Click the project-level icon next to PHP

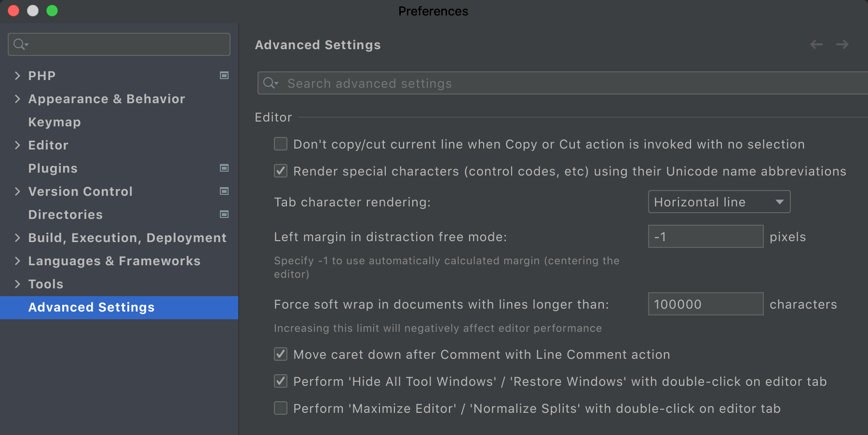pos(224,75)
